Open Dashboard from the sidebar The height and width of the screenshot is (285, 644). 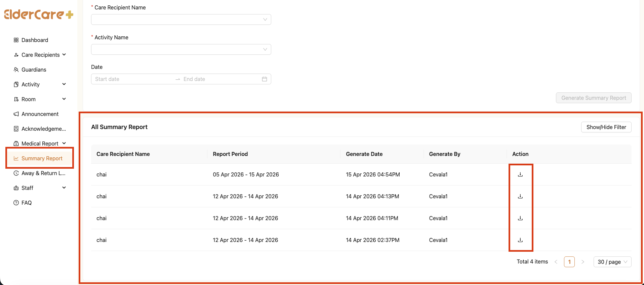tap(35, 40)
